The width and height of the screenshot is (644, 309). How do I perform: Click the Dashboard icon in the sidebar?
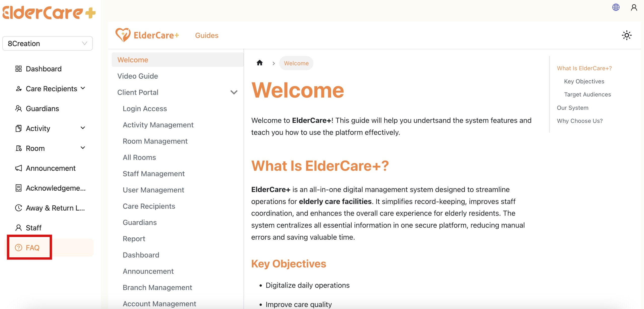(x=18, y=69)
